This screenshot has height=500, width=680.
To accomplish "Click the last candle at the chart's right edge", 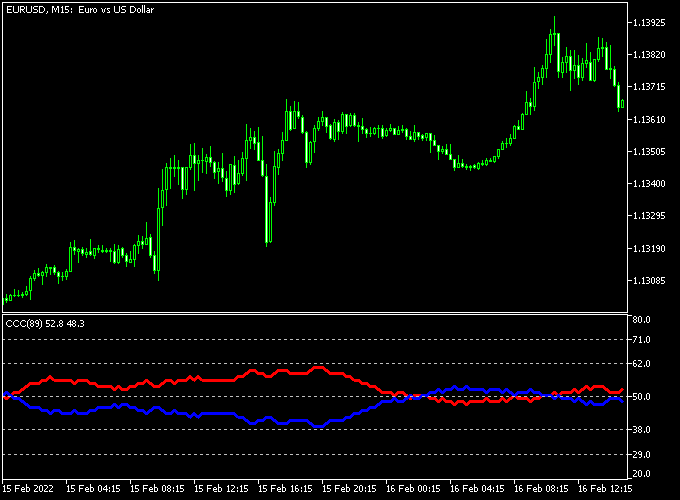I will (x=623, y=104).
